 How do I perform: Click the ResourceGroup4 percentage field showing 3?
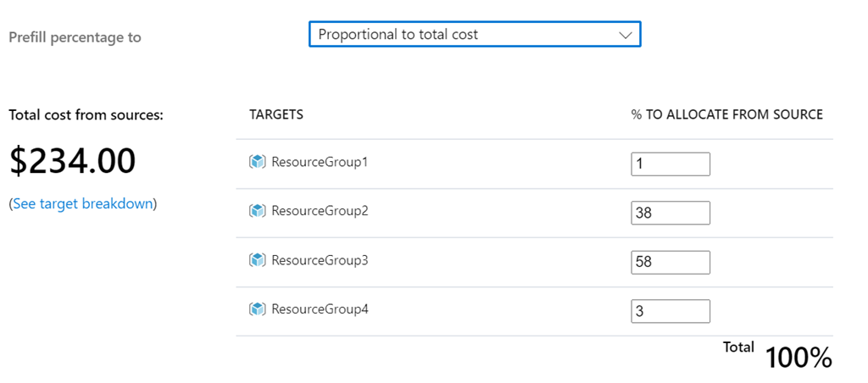670,312
